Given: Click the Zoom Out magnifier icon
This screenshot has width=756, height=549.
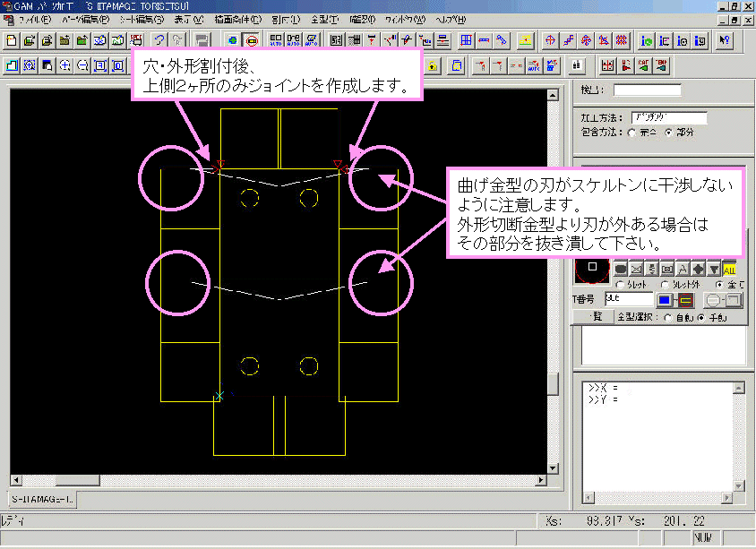Looking at the screenshot, I should 83,65.
